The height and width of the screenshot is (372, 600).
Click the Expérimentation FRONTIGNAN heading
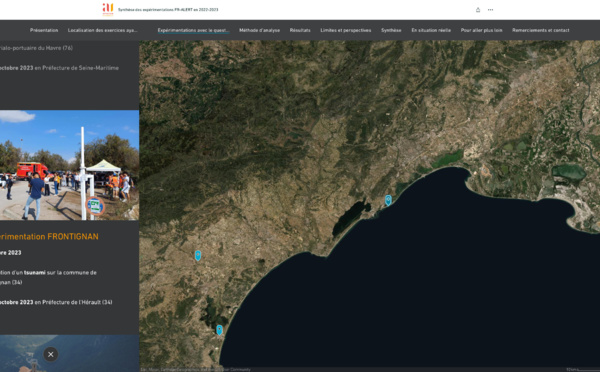49,237
